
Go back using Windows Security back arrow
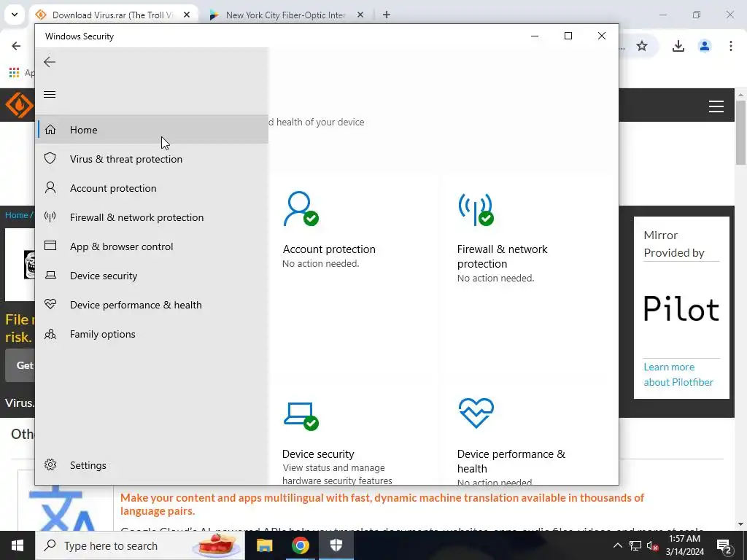50,62
